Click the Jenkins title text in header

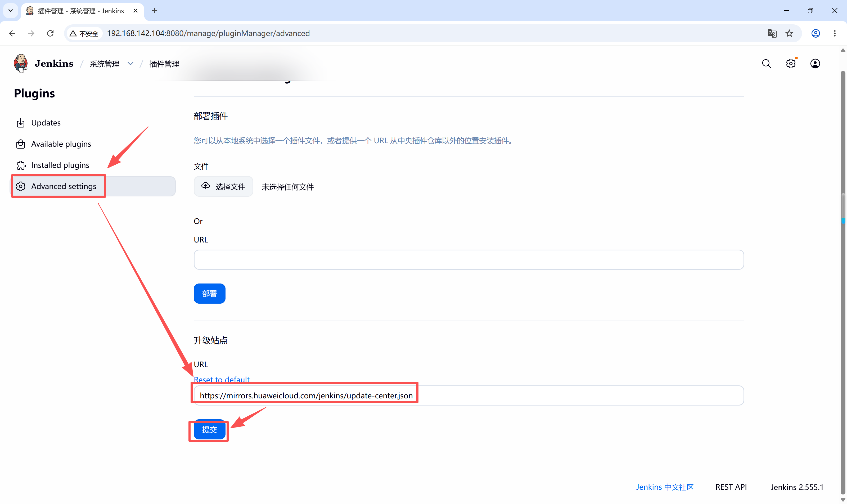point(54,64)
